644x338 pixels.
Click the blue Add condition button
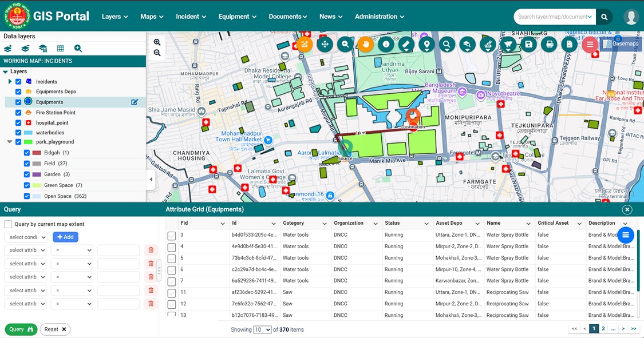point(65,237)
